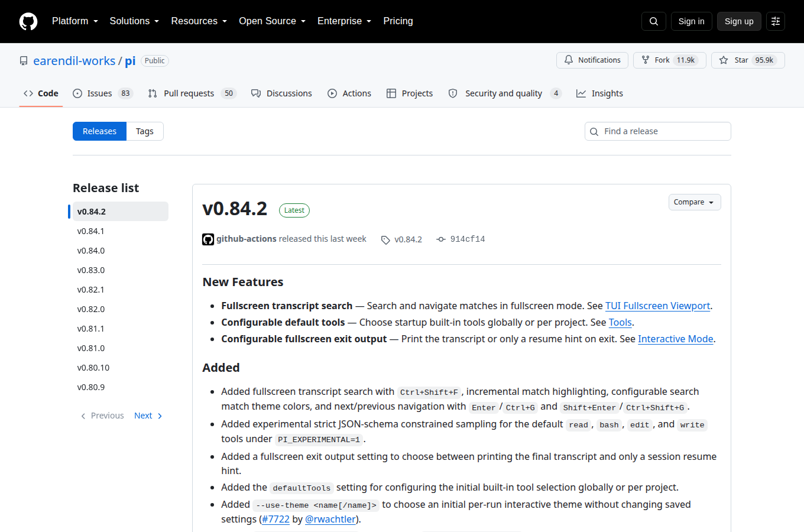Open the Issues tab

click(103, 93)
